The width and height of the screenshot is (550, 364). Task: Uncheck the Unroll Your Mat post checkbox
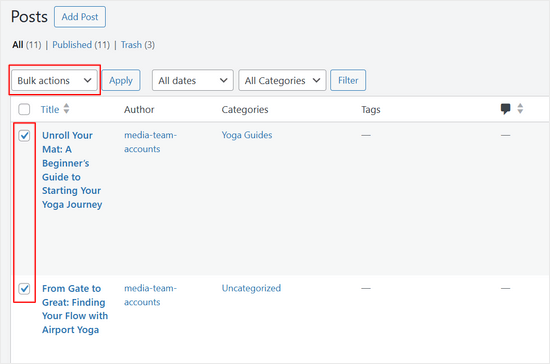(x=24, y=136)
